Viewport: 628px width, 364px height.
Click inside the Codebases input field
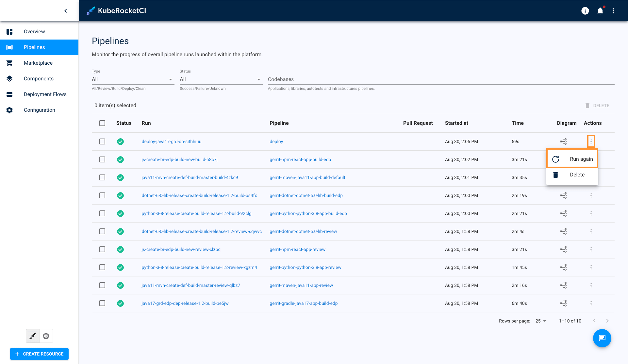coord(327,79)
